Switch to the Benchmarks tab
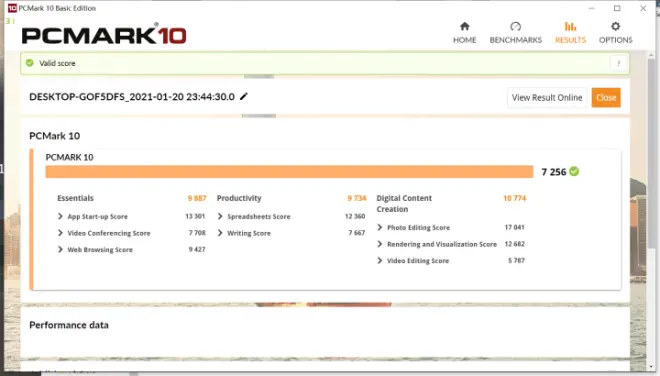 point(516,33)
